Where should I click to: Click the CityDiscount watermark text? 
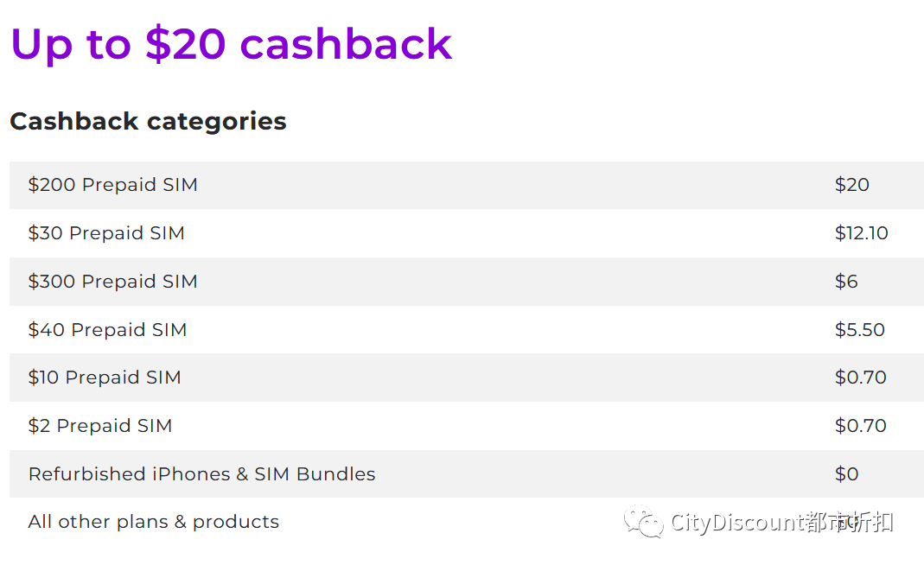(x=738, y=523)
